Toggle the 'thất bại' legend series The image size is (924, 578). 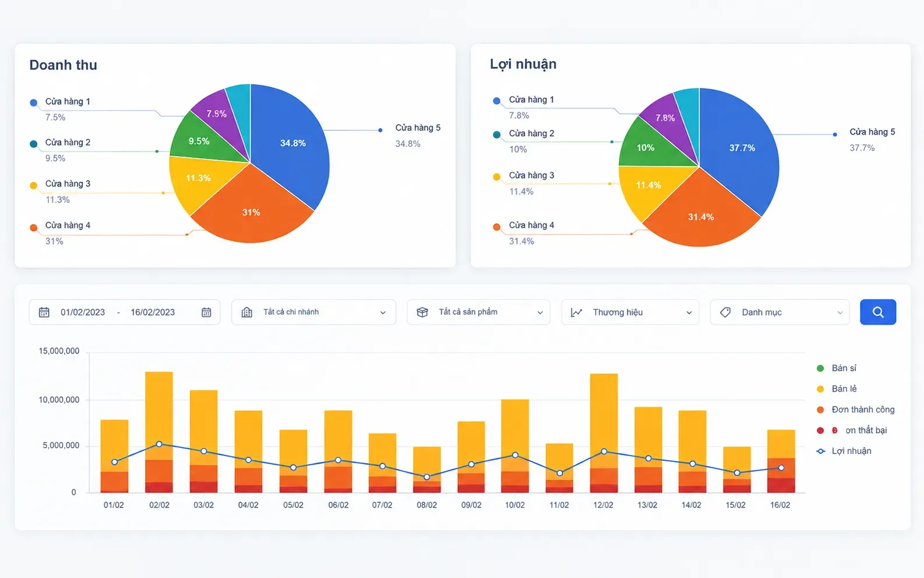point(852,431)
